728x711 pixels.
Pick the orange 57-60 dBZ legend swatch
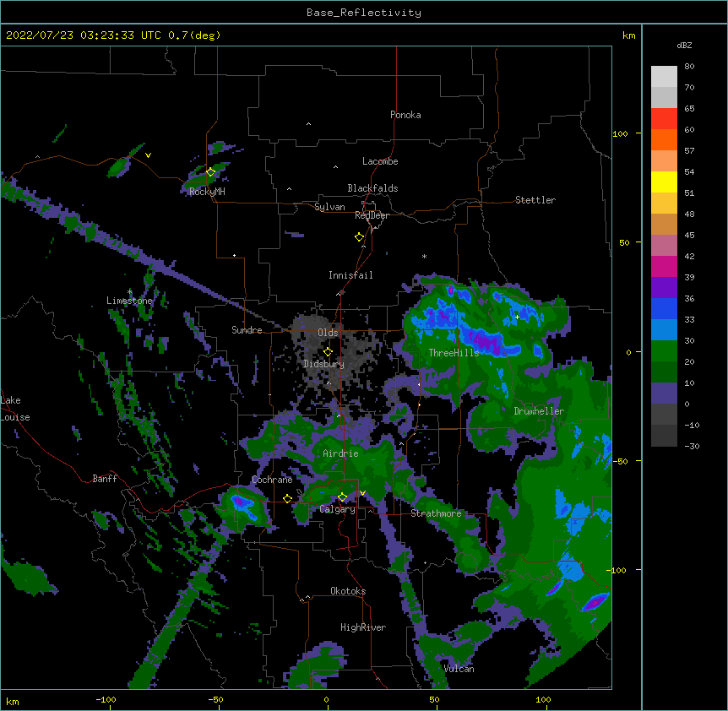click(x=664, y=139)
